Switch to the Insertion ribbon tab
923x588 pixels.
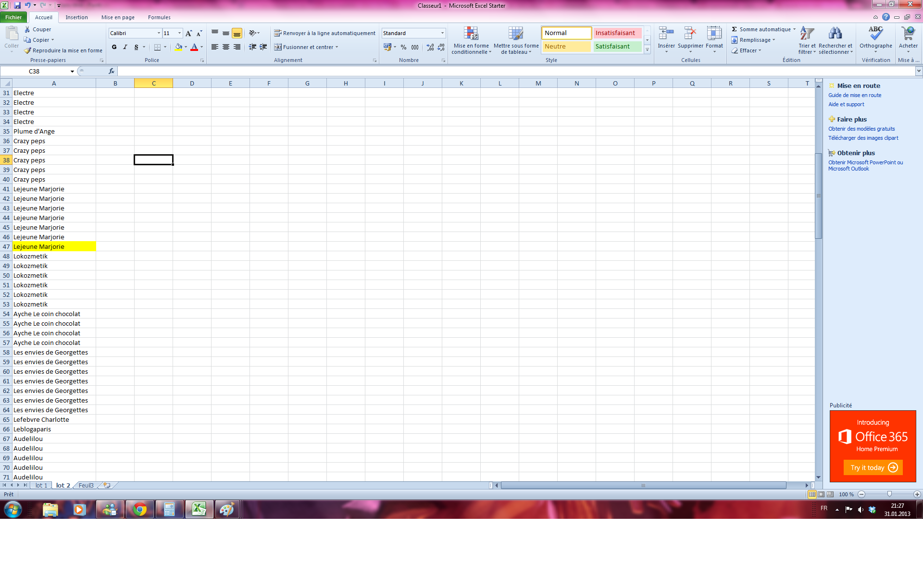pyautogui.click(x=76, y=17)
